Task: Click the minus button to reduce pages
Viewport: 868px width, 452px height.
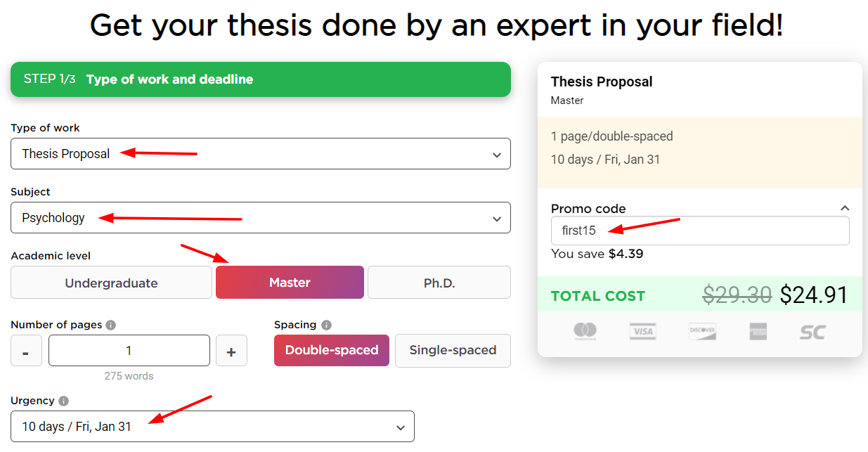Action: point(26,350)
